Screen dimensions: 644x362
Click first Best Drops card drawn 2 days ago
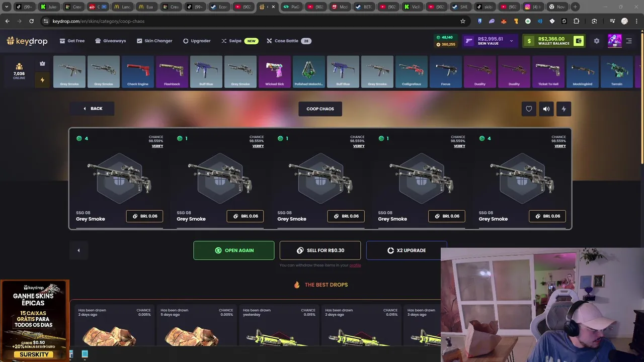[x=115, y=324]
